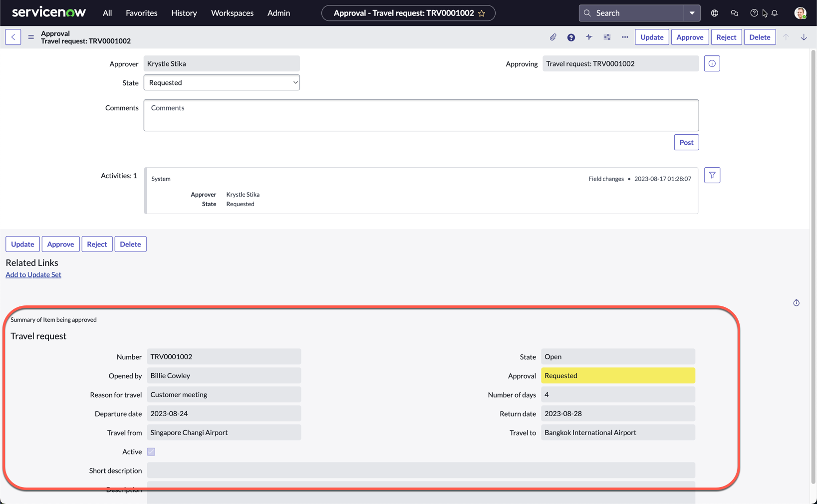Click Reason for travel field

(x=224, y=395)
